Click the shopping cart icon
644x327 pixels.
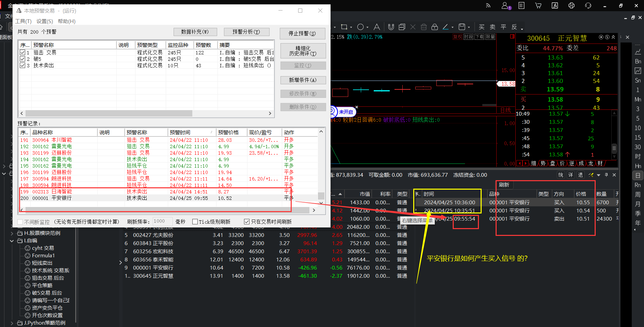pos(538,5)
